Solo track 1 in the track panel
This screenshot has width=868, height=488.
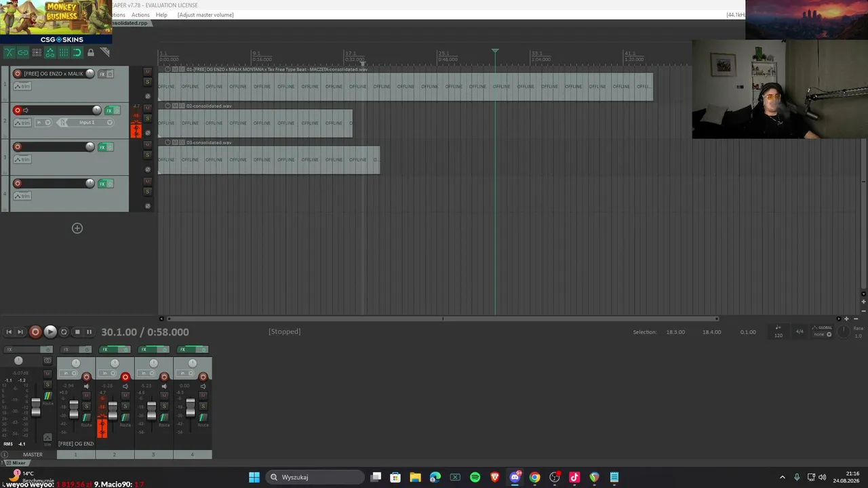tap(148, 81)
